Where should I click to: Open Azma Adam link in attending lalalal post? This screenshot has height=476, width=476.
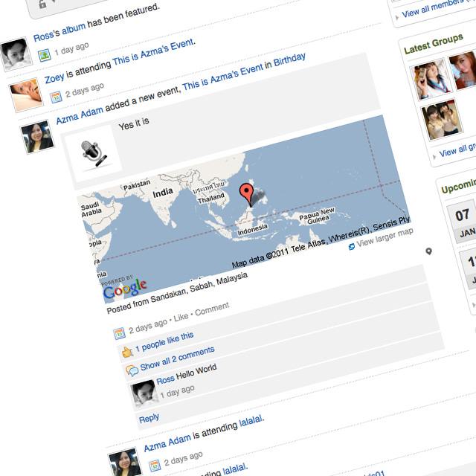click(167, 443)
